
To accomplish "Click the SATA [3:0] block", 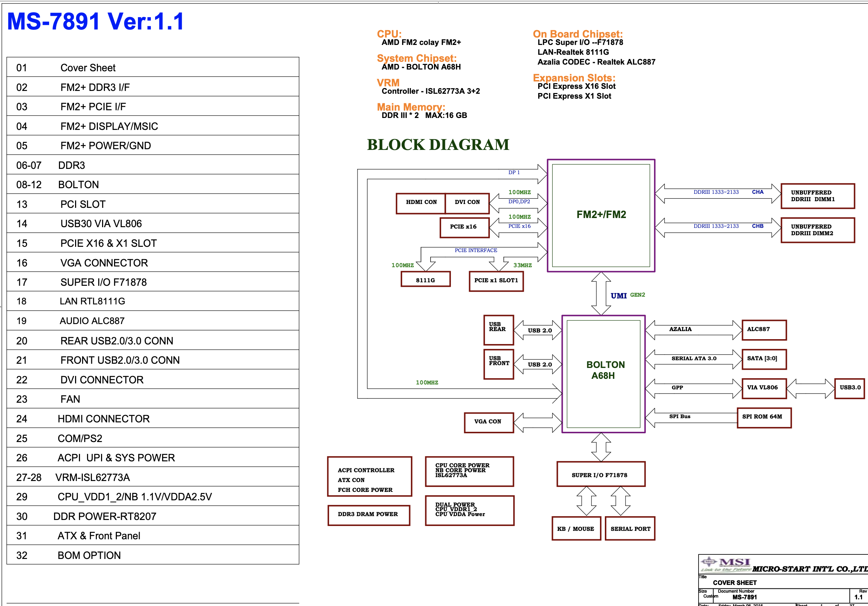I will [764, 359].
